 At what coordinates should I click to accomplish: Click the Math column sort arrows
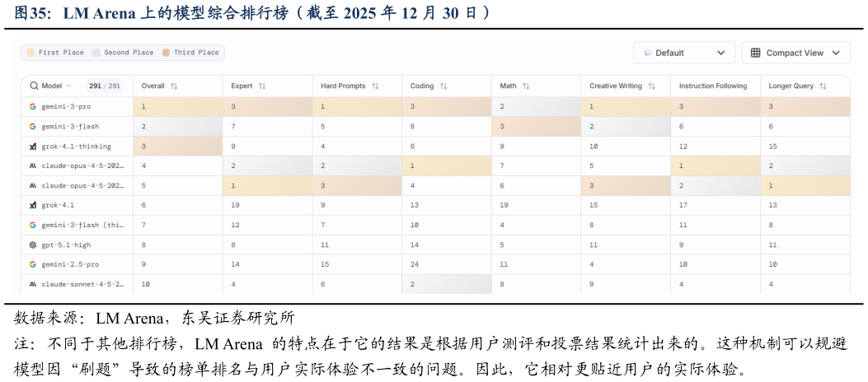525,86
